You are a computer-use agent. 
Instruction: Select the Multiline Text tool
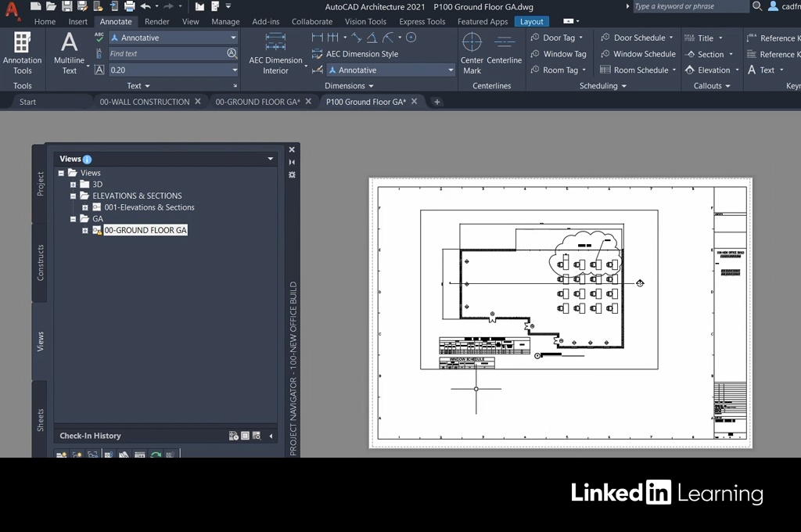tap(69, 44)
